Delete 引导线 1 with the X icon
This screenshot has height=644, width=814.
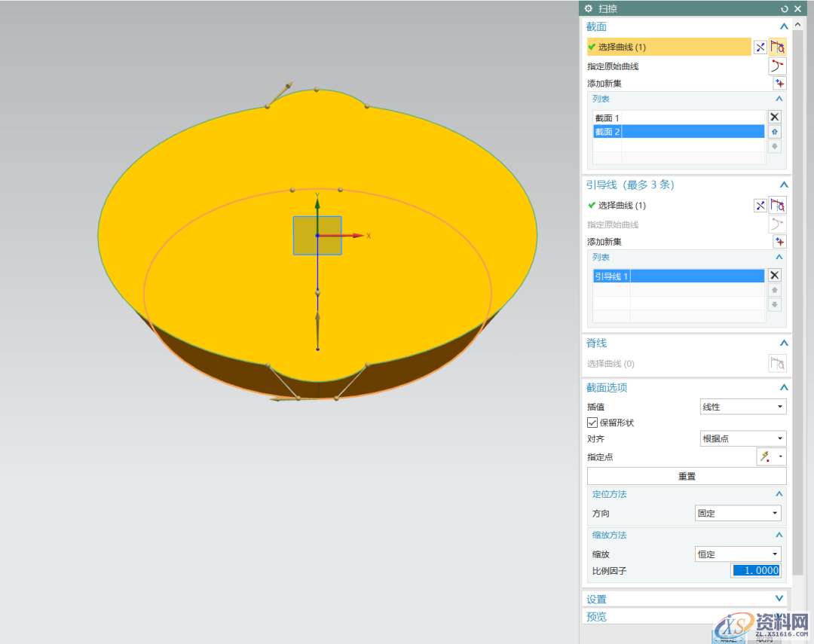tap(774, 275)
